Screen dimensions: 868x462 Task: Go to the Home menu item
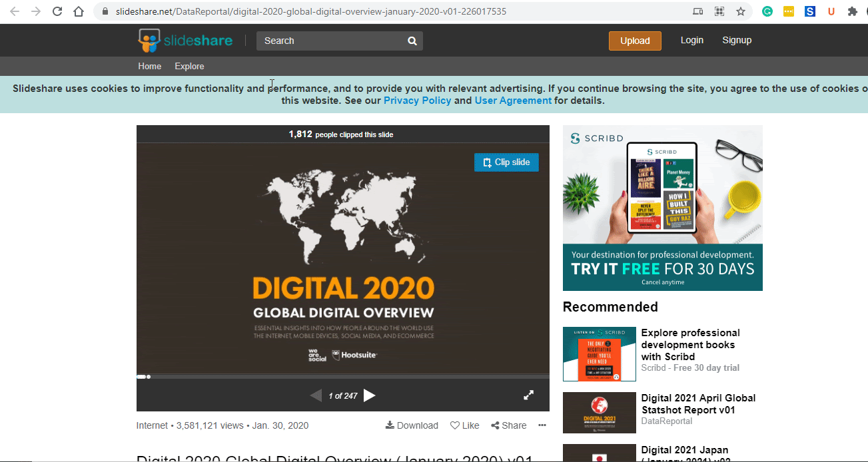click(150, 66)
